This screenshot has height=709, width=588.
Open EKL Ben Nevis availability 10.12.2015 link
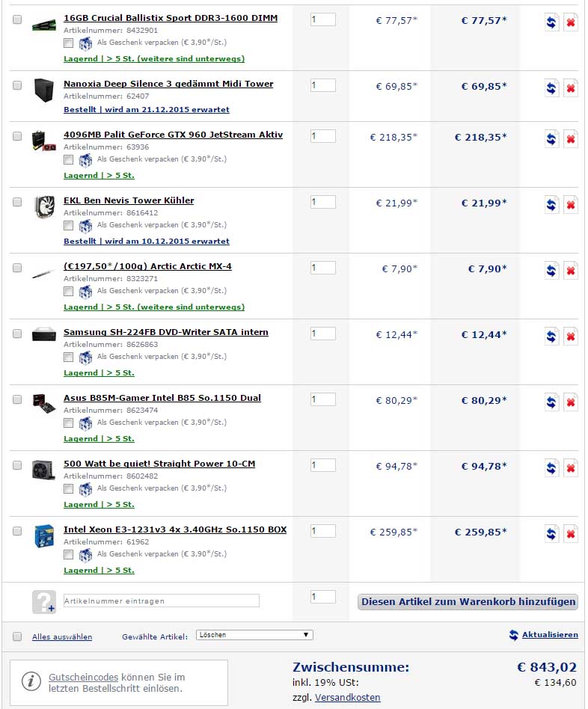(x=147, y=242)
